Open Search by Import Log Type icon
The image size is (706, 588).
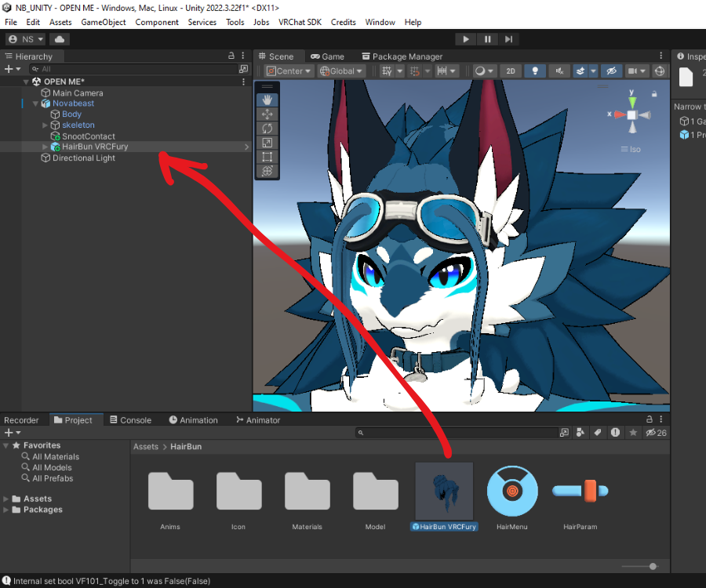[x=615, y=432]
